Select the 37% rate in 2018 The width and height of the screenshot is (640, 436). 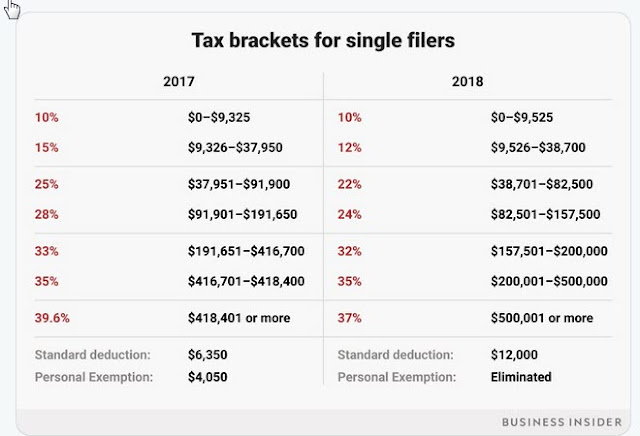[x=350, y=318]
